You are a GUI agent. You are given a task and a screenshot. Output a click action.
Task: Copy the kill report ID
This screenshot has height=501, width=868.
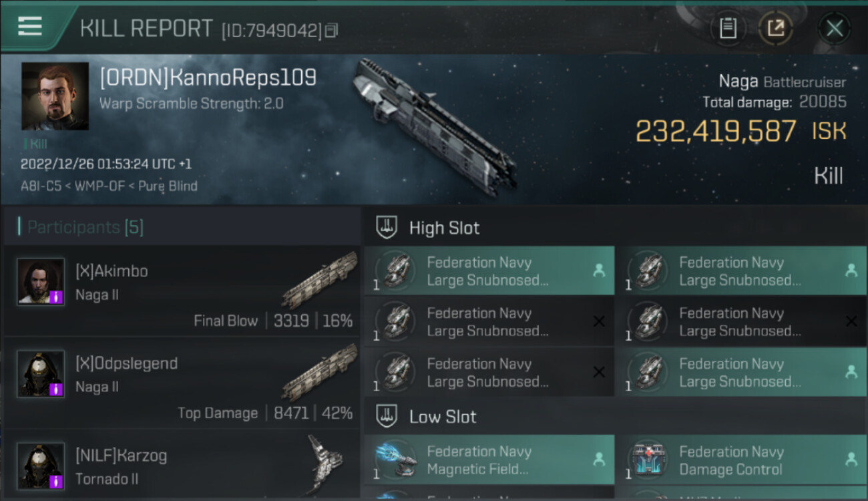click(331, 30)
